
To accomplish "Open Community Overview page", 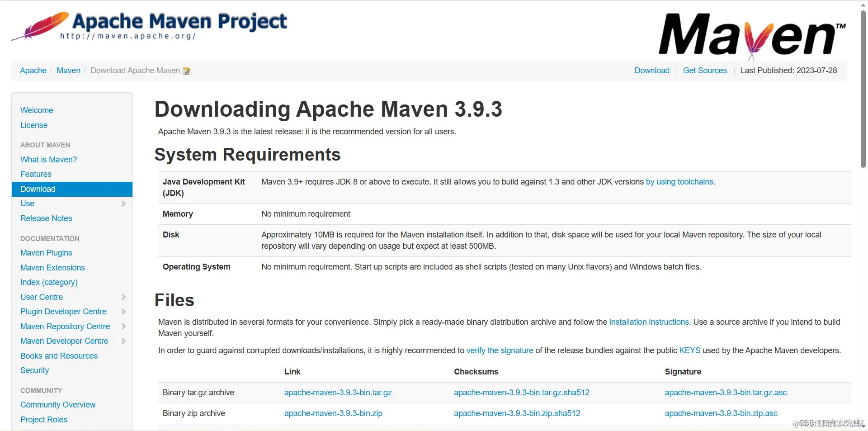I will (x=58, y=405).
